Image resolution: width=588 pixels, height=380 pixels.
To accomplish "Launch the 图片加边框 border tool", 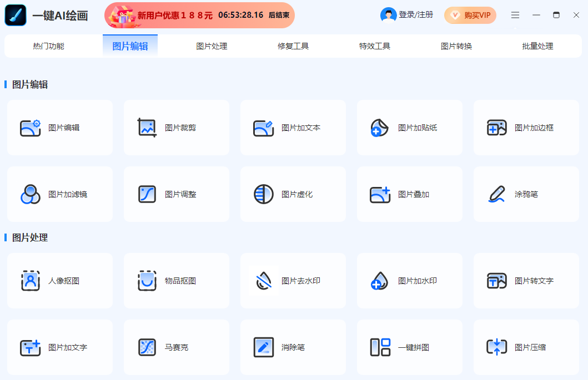I will (x=526, y=127).
